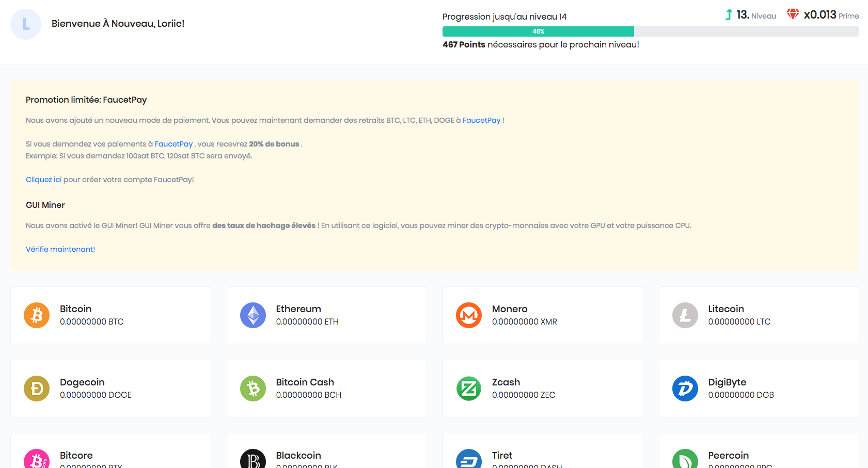Click the Zcash coin icon
Viewport: 868px width, 468px height.
[x=469, y=389]
